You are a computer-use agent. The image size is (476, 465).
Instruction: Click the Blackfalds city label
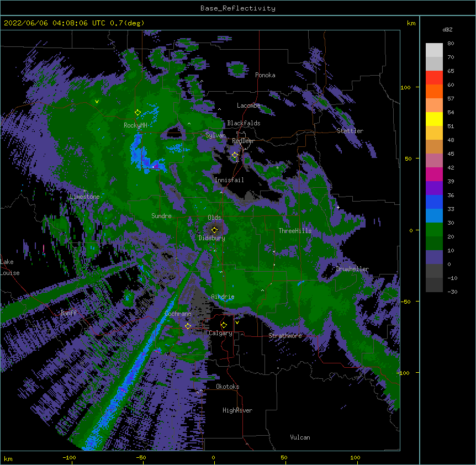(244, 123)
